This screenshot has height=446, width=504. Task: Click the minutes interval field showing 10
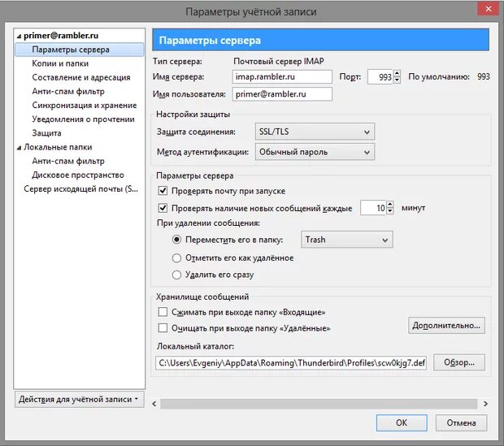click(x=373, y=208)
